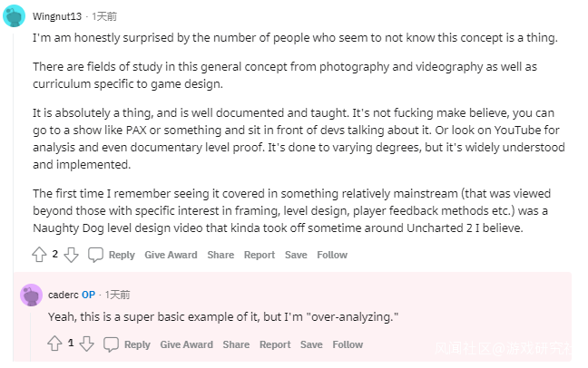
Task: Give Award to Wingnut13's comment
Action: [171, 256]
